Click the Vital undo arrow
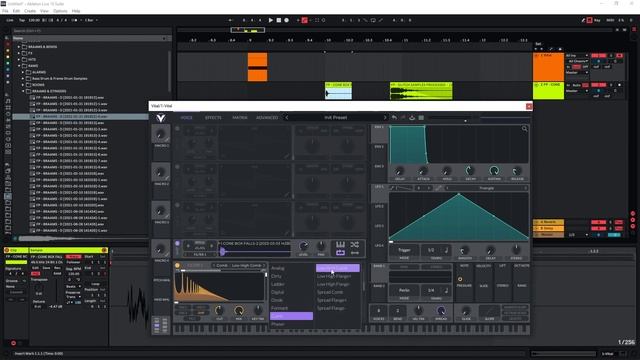 tap(394, 118)
